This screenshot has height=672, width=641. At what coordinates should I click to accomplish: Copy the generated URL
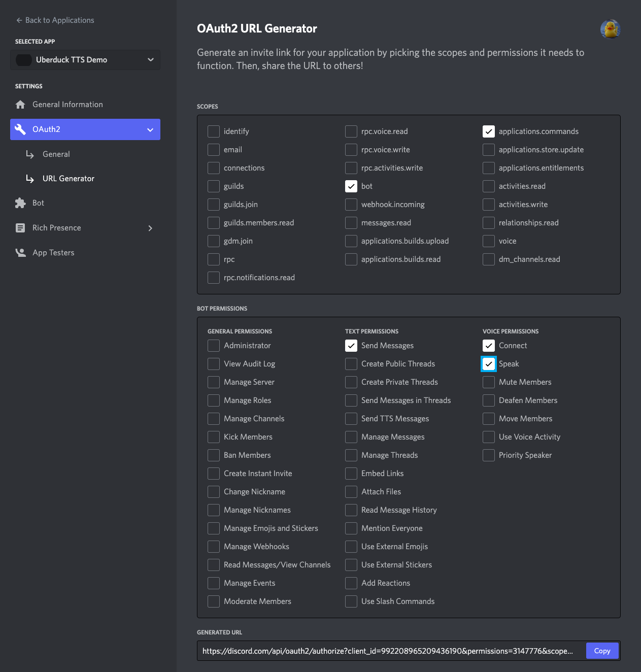click(x=602, y=651)
